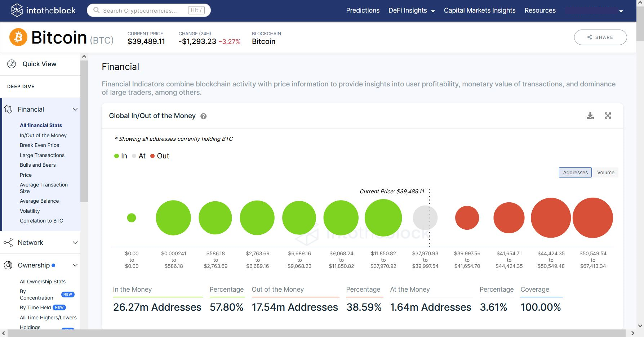Click the help question mark icon

coord(204,116)
